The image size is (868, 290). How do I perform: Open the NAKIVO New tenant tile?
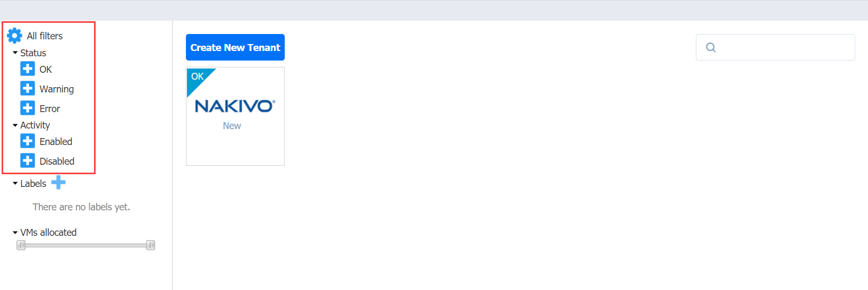coord(235,116)
